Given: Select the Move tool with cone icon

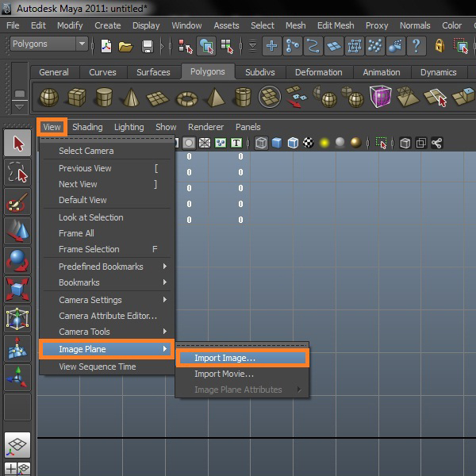Looking at the screenshot, I should pyautogui.click(x=17, y=231).
